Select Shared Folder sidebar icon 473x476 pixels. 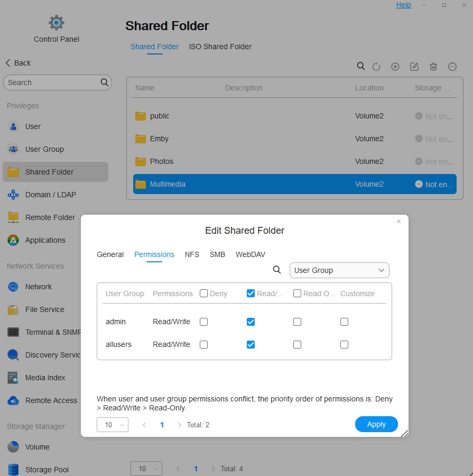(x=13, y=172)
